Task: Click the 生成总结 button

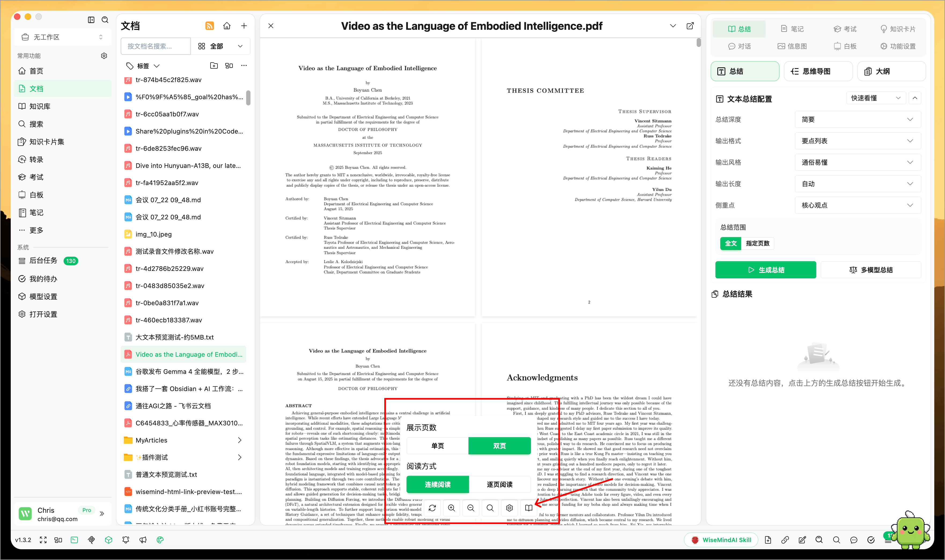Action: pos(765,270)
